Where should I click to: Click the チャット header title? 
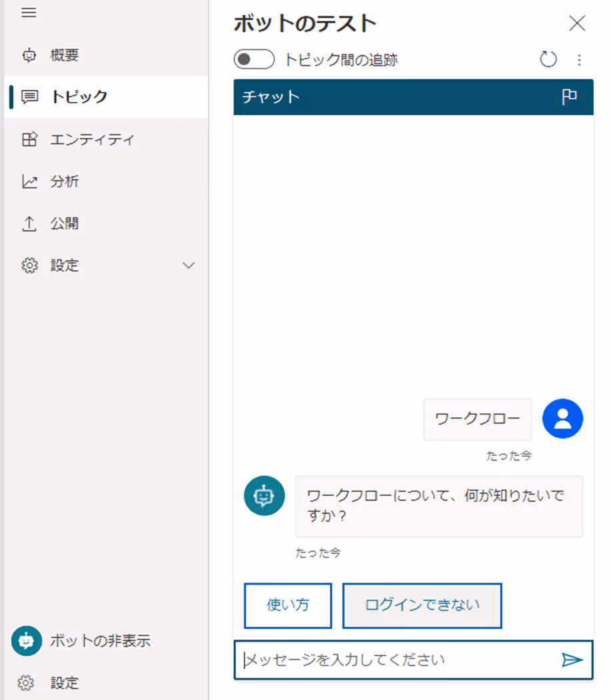pos(271,97)
